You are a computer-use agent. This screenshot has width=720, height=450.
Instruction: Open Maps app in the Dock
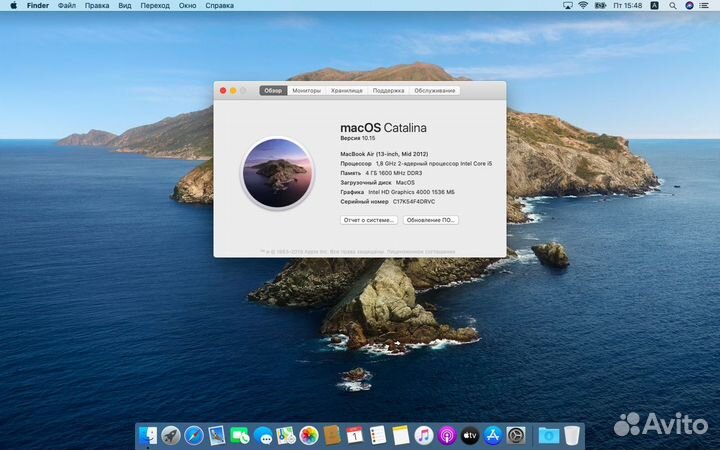[286, 435]
